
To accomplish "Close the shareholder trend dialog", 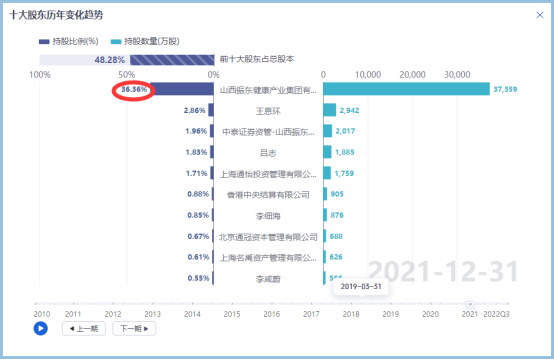I will coord(540,15).
